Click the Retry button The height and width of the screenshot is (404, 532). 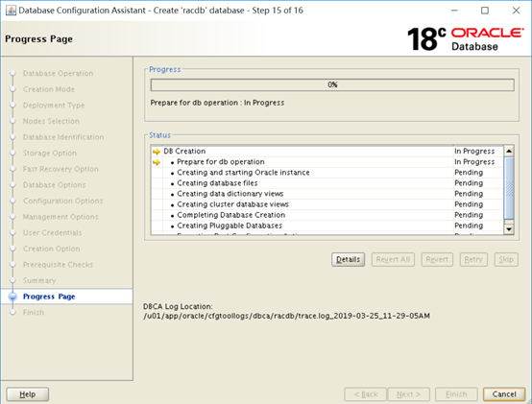click(473, 260)
